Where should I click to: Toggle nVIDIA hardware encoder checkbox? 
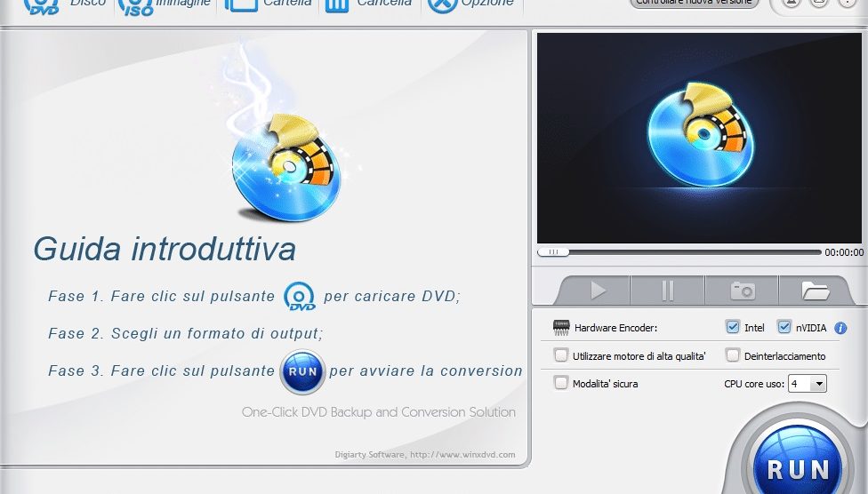pyautogui.click(x=784, y=327)
